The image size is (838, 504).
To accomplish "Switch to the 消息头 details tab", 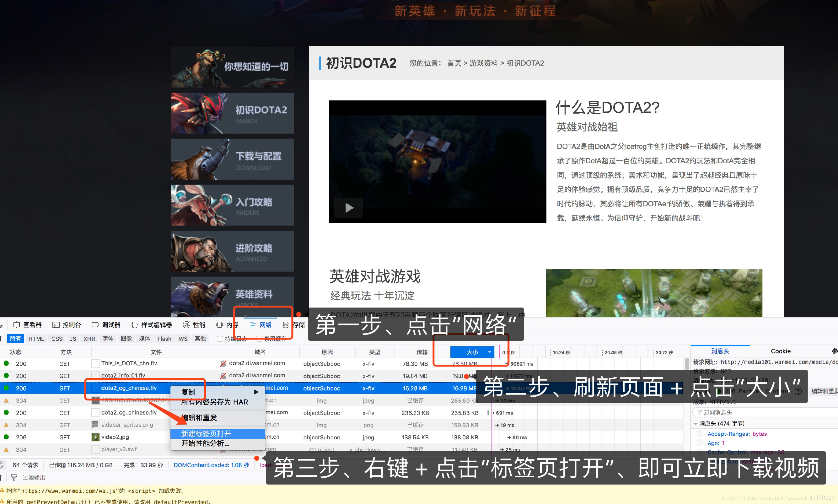I will coord(720,351).
